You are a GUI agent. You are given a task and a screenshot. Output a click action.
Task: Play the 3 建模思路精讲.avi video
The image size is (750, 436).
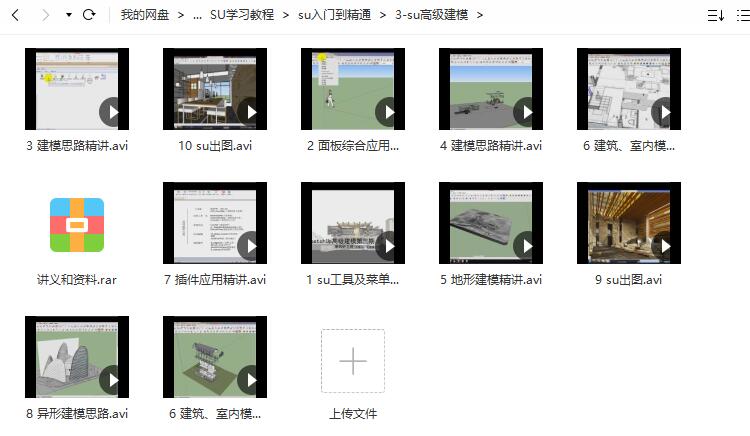(x=77, y=88)
